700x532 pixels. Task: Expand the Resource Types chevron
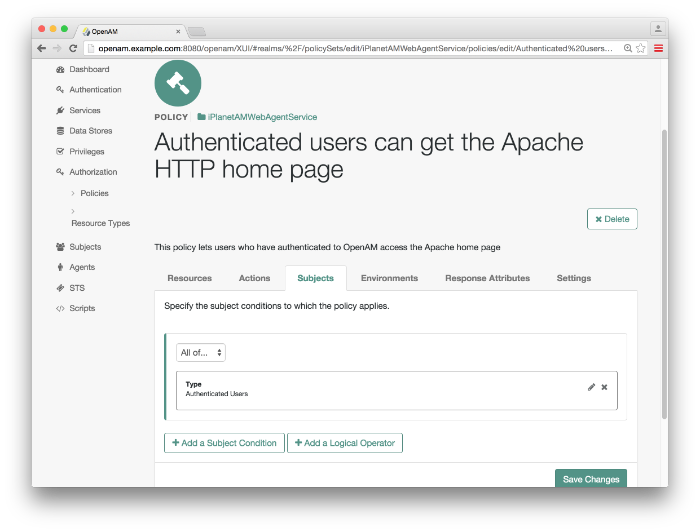(x=73, y=211)
